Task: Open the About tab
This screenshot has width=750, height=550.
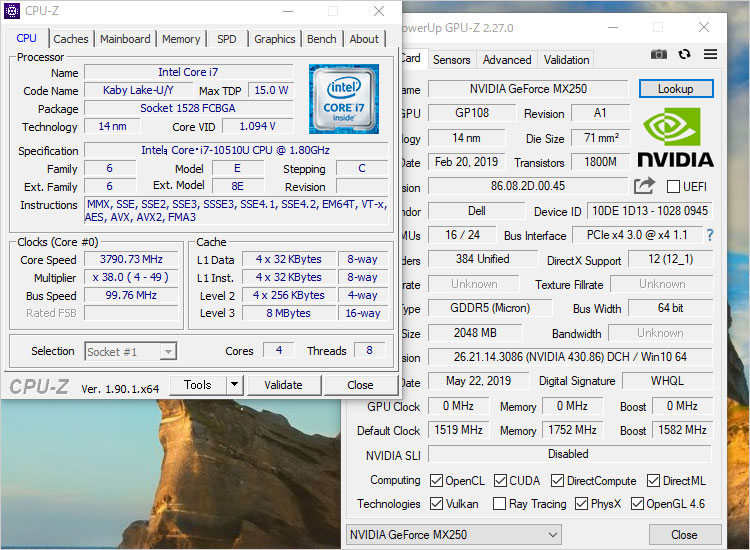Action: pos(364,39)
